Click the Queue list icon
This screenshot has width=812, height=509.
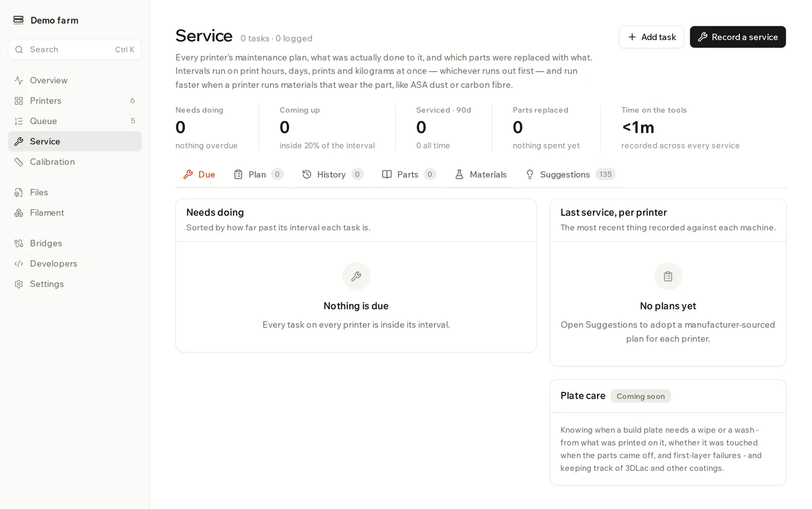[x=19, y=121]
